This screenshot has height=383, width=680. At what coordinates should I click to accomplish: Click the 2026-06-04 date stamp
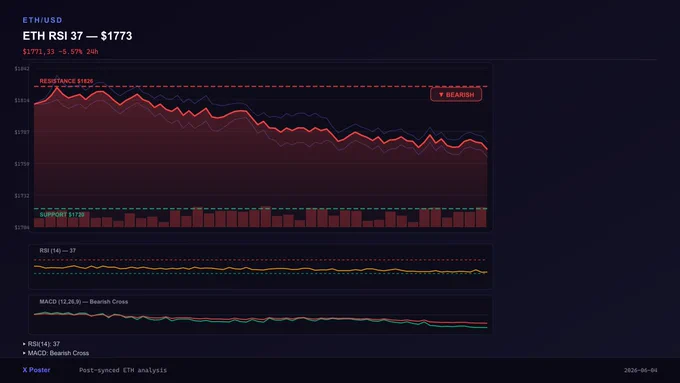coord(641,370)
